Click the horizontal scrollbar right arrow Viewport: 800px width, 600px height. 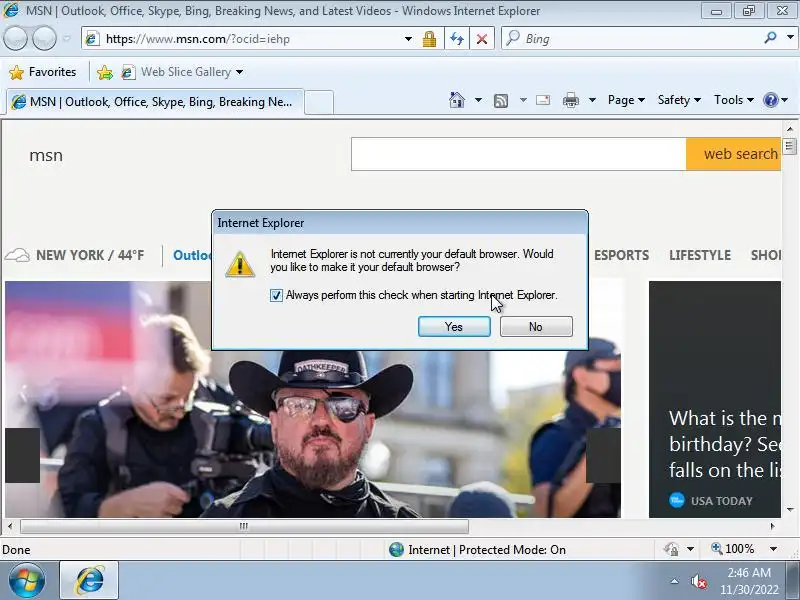coord(772,526)
